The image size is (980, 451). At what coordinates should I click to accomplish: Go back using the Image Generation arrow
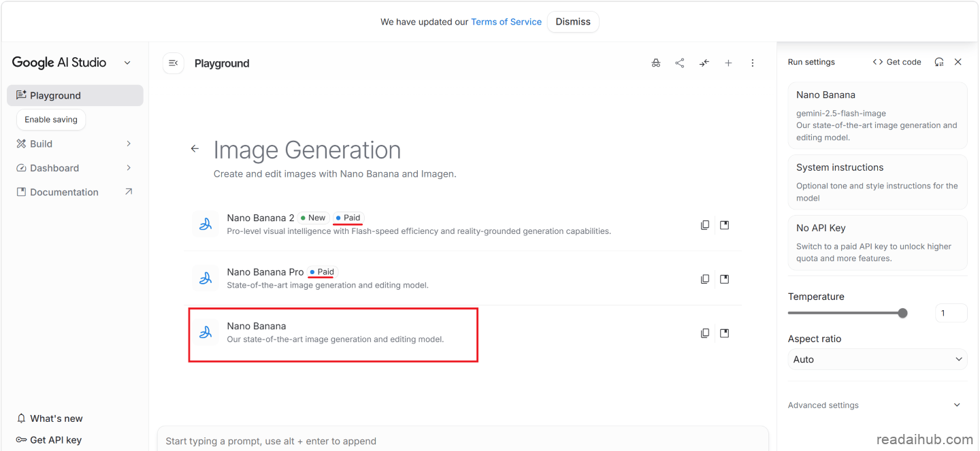click(x=195, y=149)
